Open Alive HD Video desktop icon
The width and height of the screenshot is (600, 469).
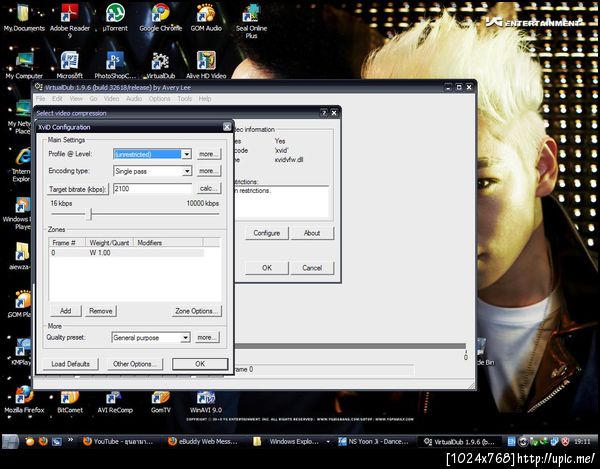(206, 65)
